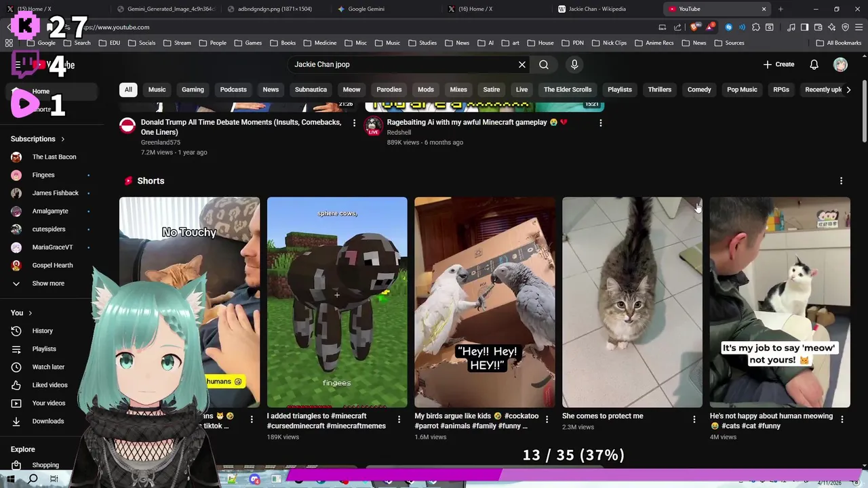
Task: Run search with the magnifier button
Action: pyautogui.click(x=544, y=64)
